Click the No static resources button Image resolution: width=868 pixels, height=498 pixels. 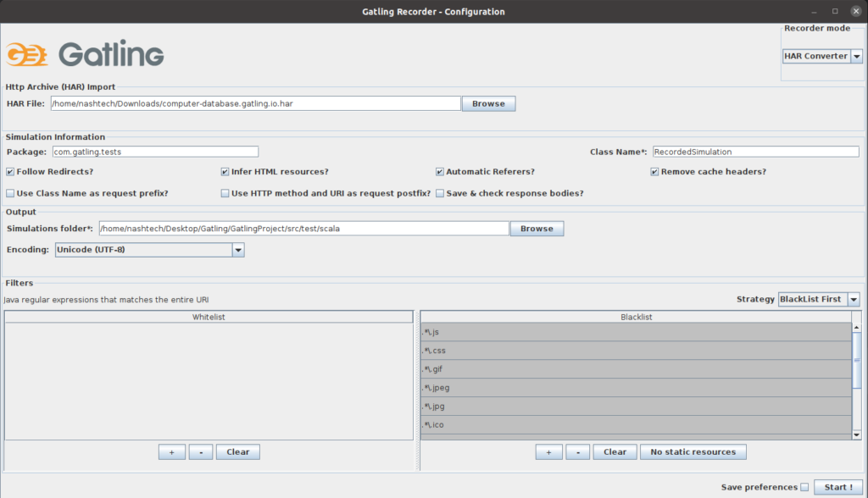click(x=693, y=452)
